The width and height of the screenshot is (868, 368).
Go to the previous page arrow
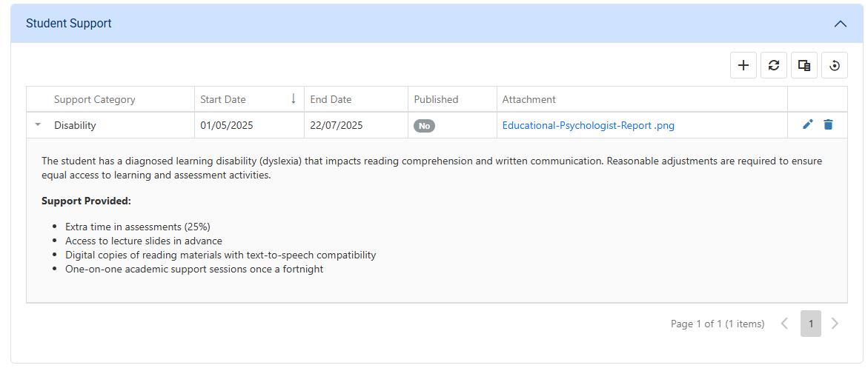click(784, 324)
